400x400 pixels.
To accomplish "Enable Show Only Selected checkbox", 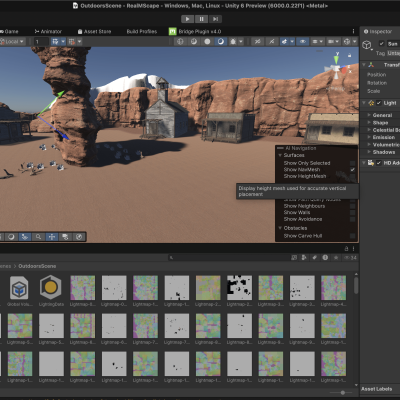I will tap(352, 163).
